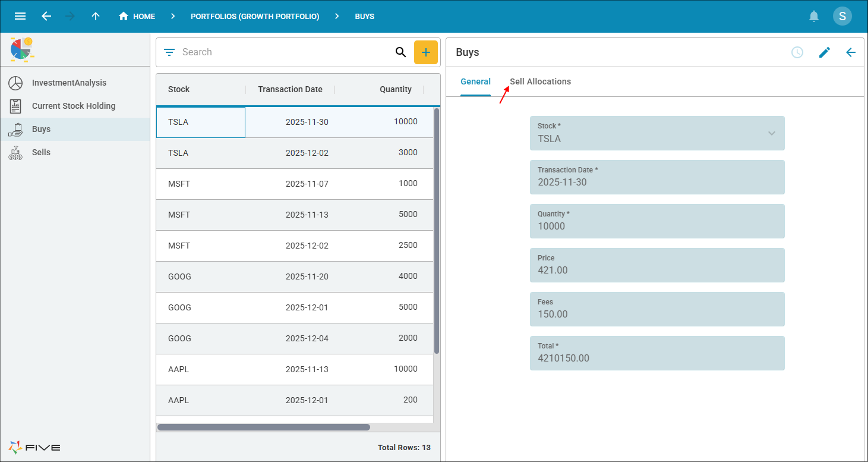Select the TSLA 2025-12-02 row
The width and height of the screenshot is (868, 462).
(x=295, y=153)
